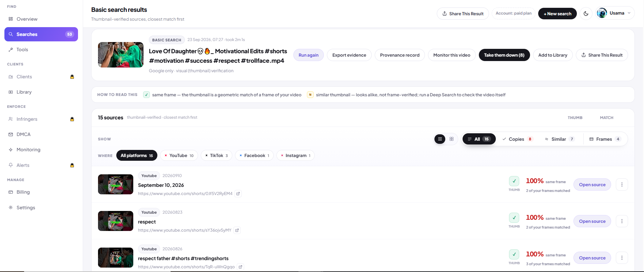This screenshot has width=644, height=272.
Task: Click Export evidence button
Action: click(x=349, y=55)
